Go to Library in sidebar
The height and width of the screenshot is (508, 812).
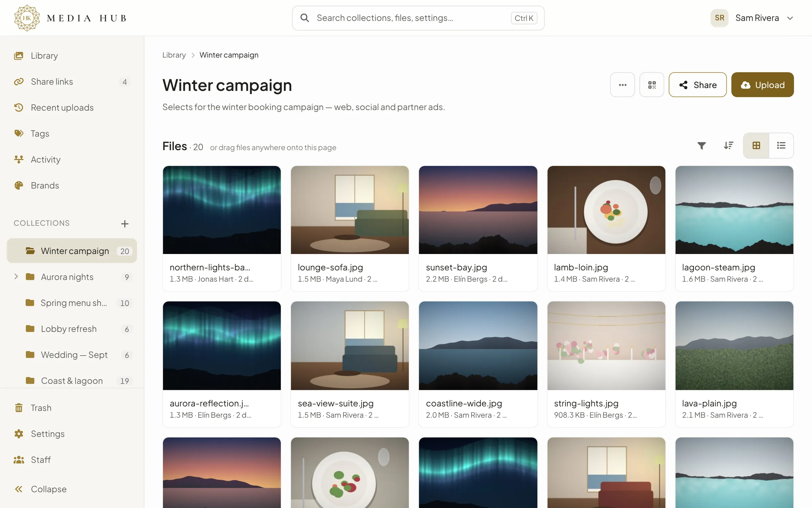pyautogui.click(x=72, y=56)
